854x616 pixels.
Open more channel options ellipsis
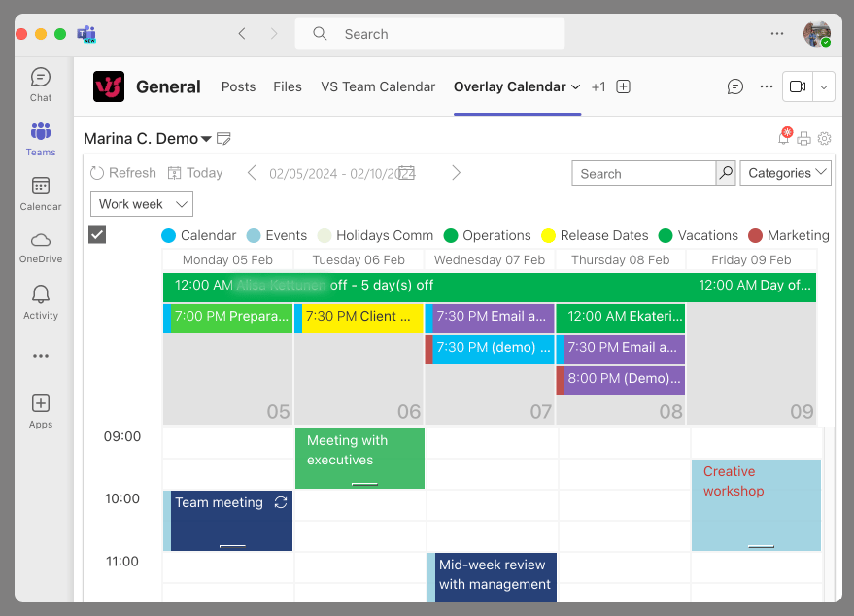click(767, 86)
